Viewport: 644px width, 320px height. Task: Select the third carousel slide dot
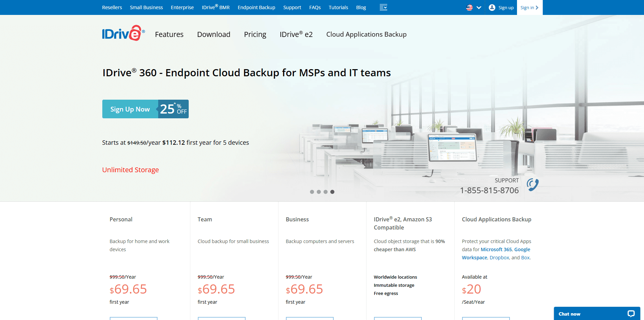pos(326,192)
